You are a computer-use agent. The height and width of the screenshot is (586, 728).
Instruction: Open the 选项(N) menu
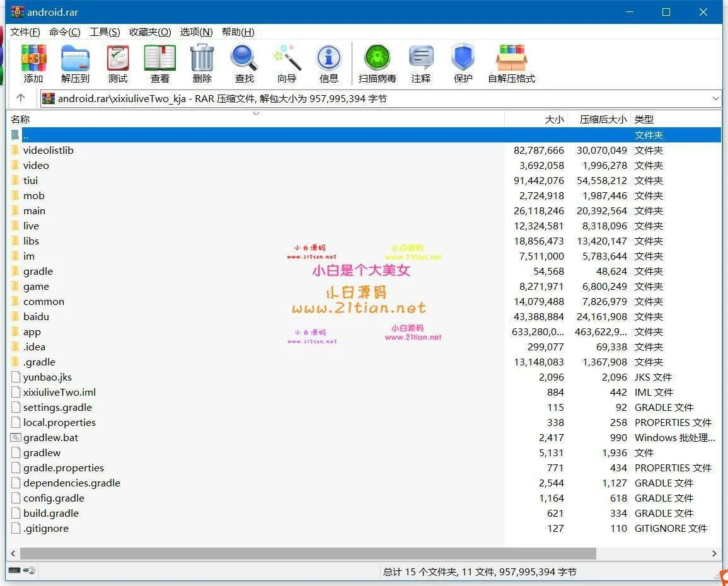196,32
